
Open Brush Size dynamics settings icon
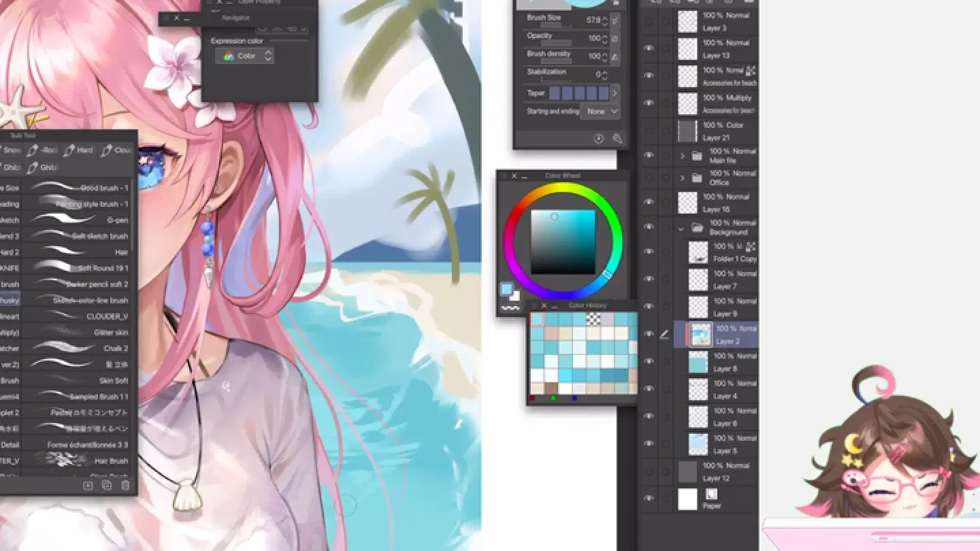point(615,20)
